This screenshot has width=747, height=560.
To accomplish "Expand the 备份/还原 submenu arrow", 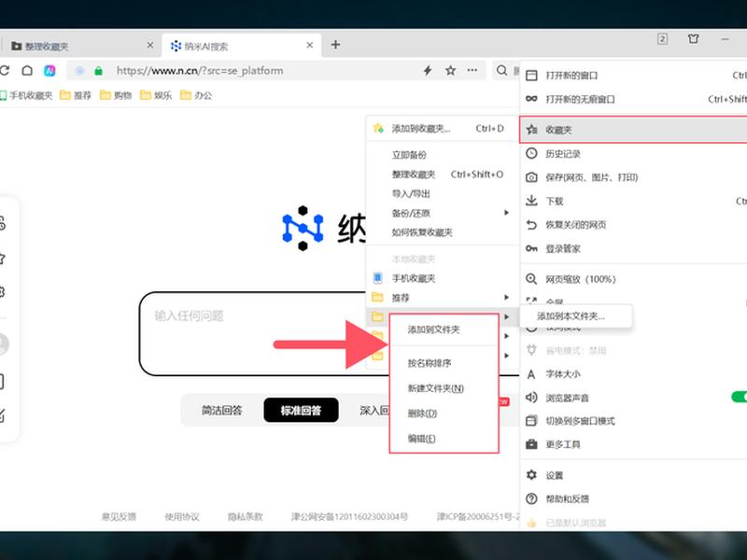I will click(506, 213).
